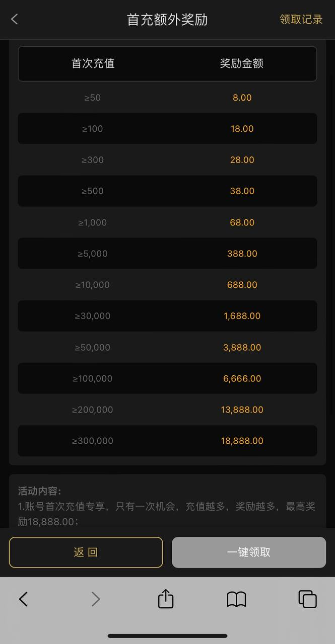The width and height of the screenshot is (335, 644).
Task: Open the Safari bookmarks book icon
Action: (x=236, y=599)
